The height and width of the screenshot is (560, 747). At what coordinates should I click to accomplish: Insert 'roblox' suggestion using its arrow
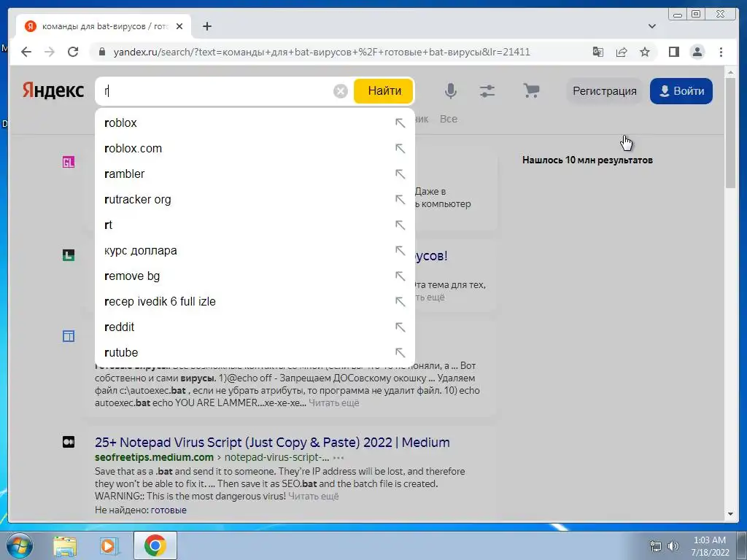[400, 122]
